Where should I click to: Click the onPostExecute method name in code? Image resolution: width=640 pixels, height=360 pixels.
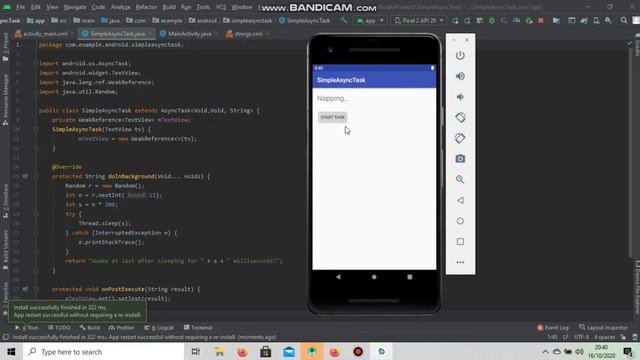[123, 289]
